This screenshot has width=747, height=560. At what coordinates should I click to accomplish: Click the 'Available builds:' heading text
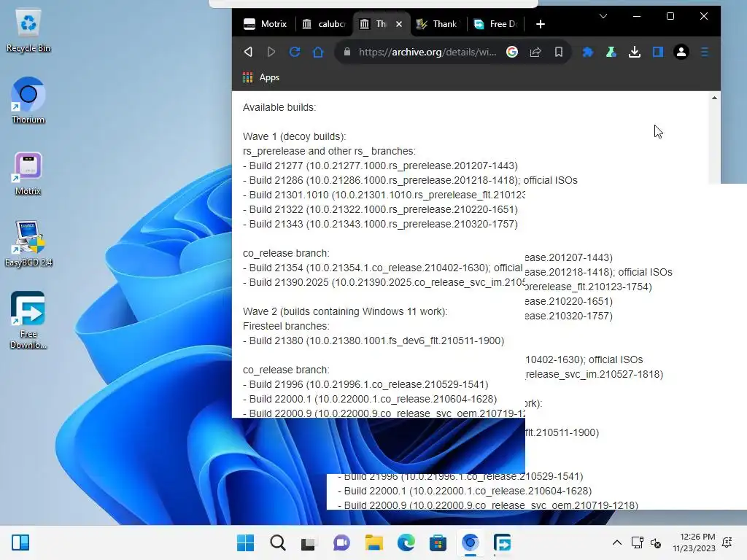point(279,108)
